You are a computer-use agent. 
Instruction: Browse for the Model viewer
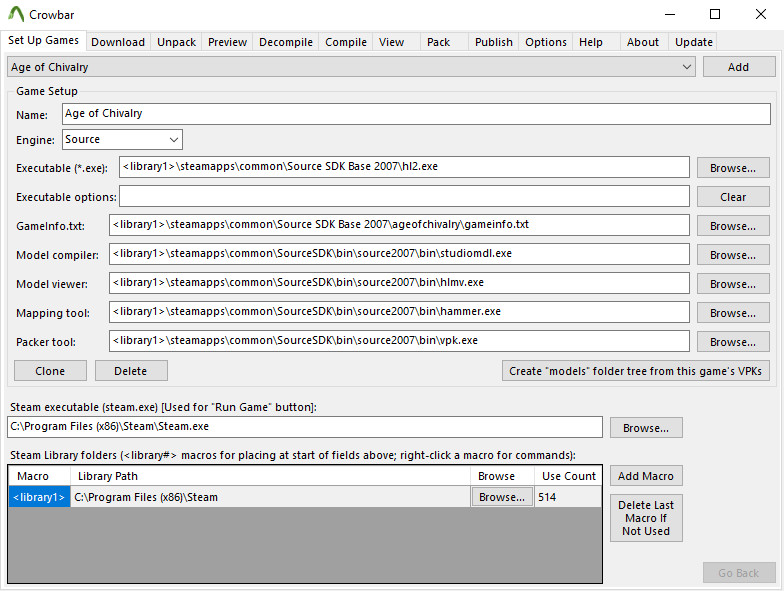(x=733, y=284)
